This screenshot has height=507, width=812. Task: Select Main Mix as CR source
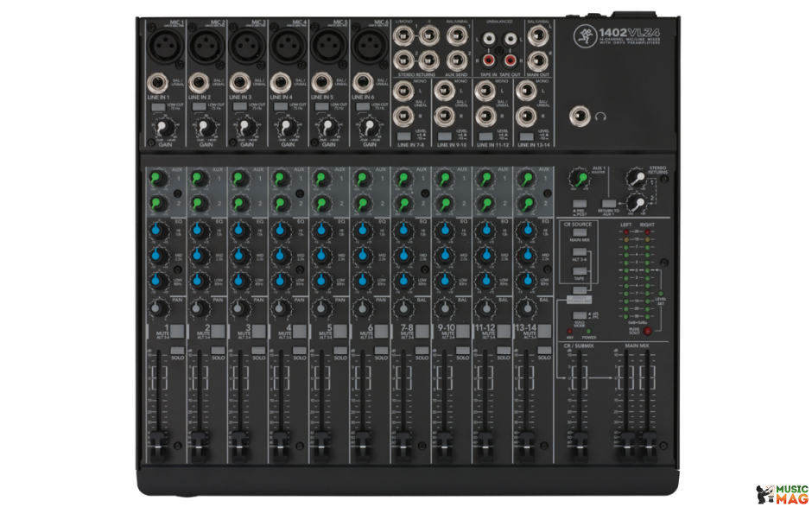(x=579, y=232)
